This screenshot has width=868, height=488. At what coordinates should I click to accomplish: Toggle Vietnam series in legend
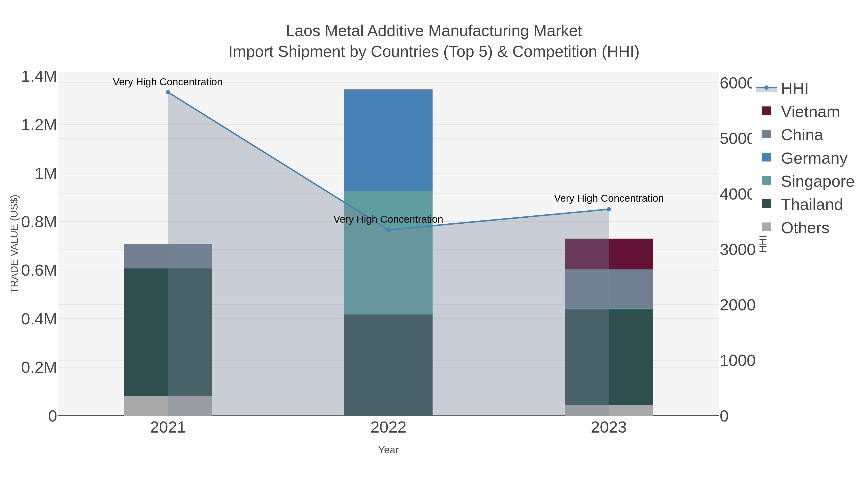pos(801,112)
